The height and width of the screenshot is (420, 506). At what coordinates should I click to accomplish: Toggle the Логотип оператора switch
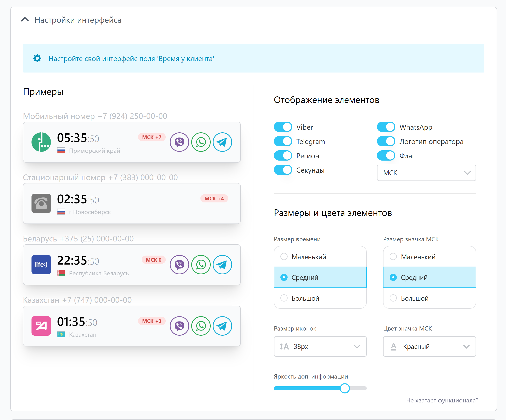point(386,141)
